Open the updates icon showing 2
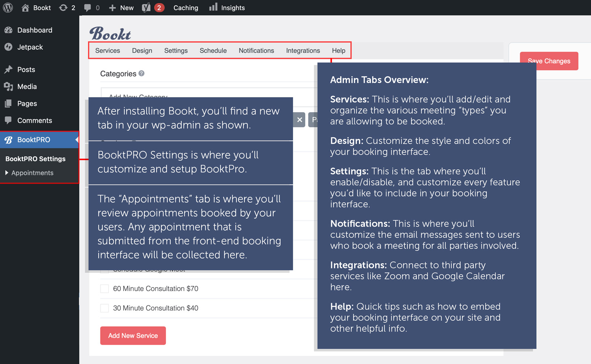 pos(63,7)
